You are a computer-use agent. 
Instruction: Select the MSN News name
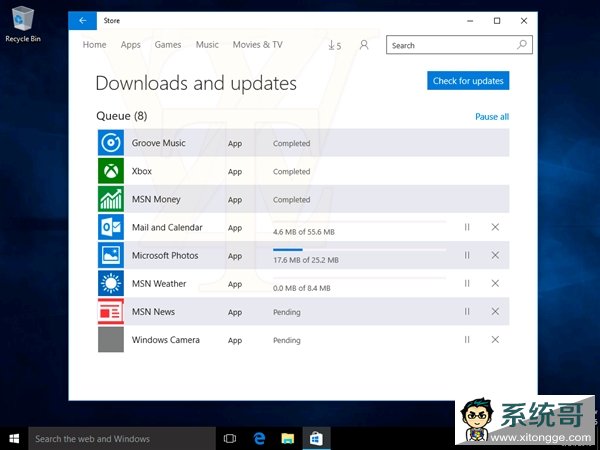pos(153,311)
